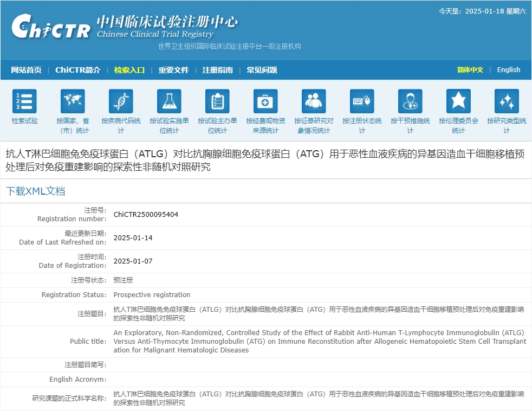Open the 重要文件 important documents menu
532x411 pixels.
coord(173,70)
